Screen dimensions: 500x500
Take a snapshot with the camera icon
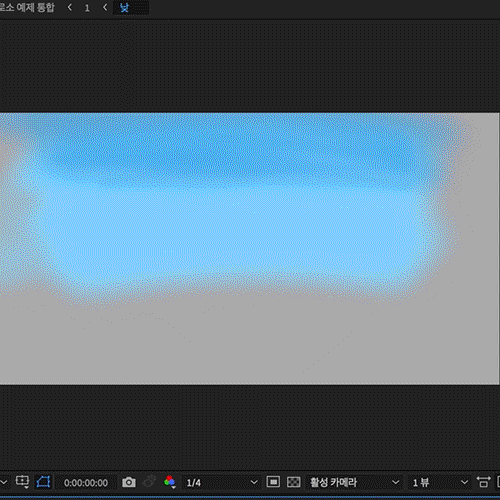tap(129, 482)
